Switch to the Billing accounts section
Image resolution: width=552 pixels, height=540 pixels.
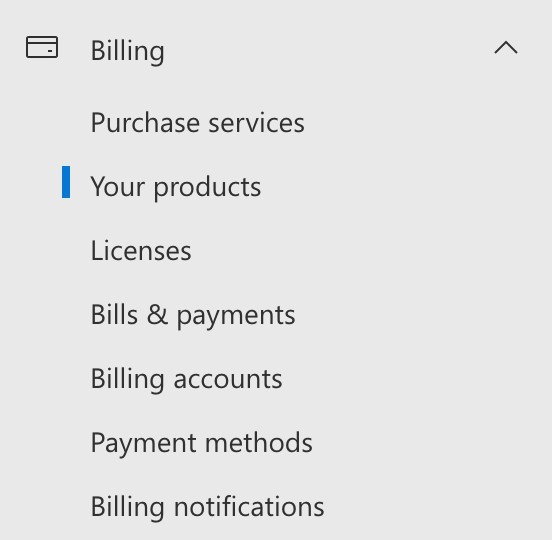coord(187,379)
